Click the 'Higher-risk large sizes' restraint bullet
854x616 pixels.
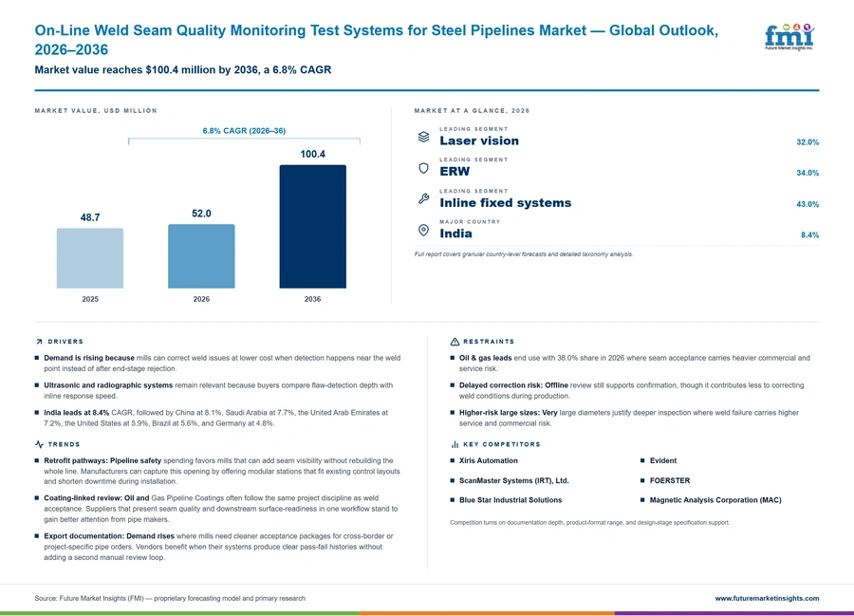(x=629, y=418)
